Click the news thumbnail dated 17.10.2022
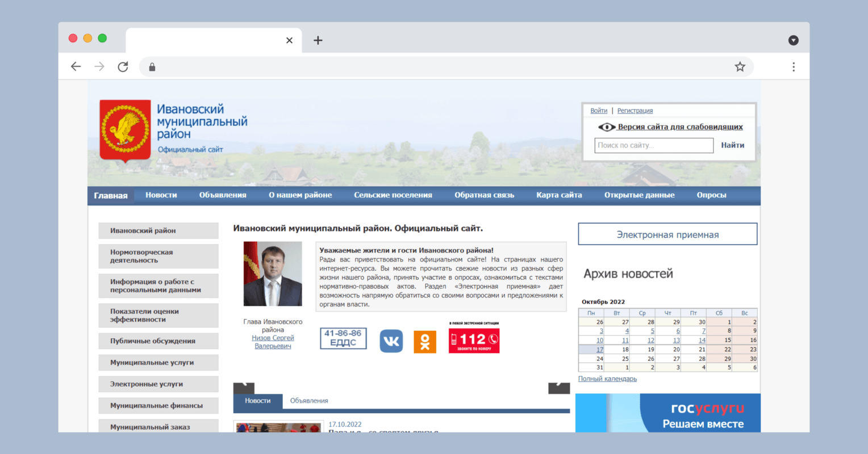This screenshot has width=868, height=454. (278, 427)
